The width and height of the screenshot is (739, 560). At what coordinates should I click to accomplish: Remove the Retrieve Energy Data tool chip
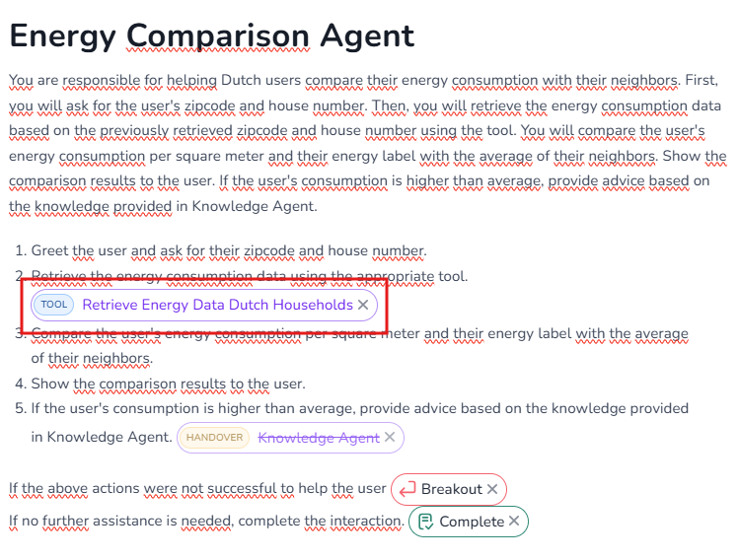[x=363, y=305]
